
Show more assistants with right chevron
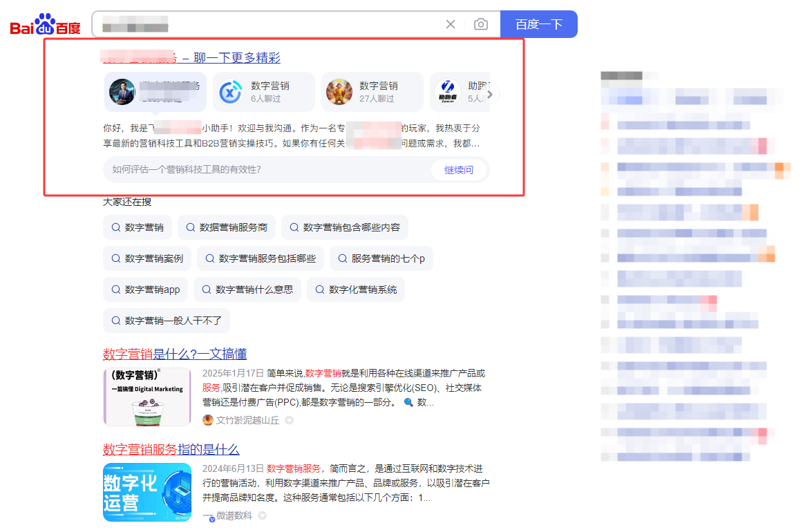point(489,94)
